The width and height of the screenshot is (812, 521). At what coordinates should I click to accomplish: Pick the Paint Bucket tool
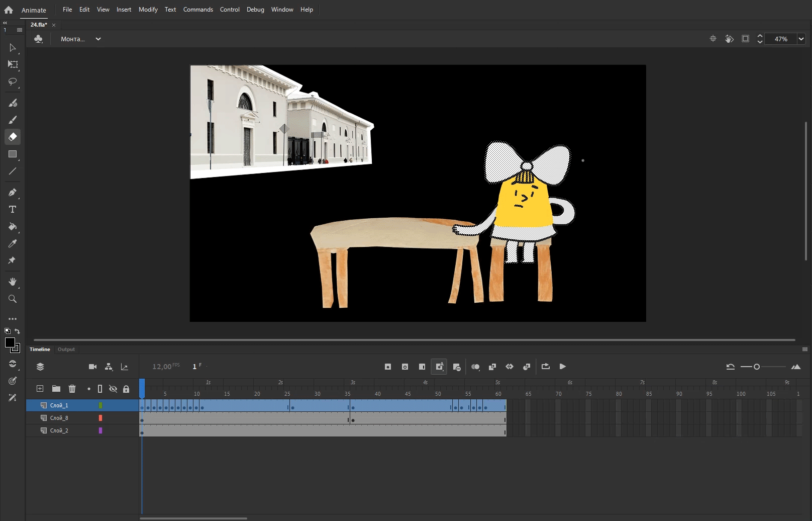(x=13, y=227)
